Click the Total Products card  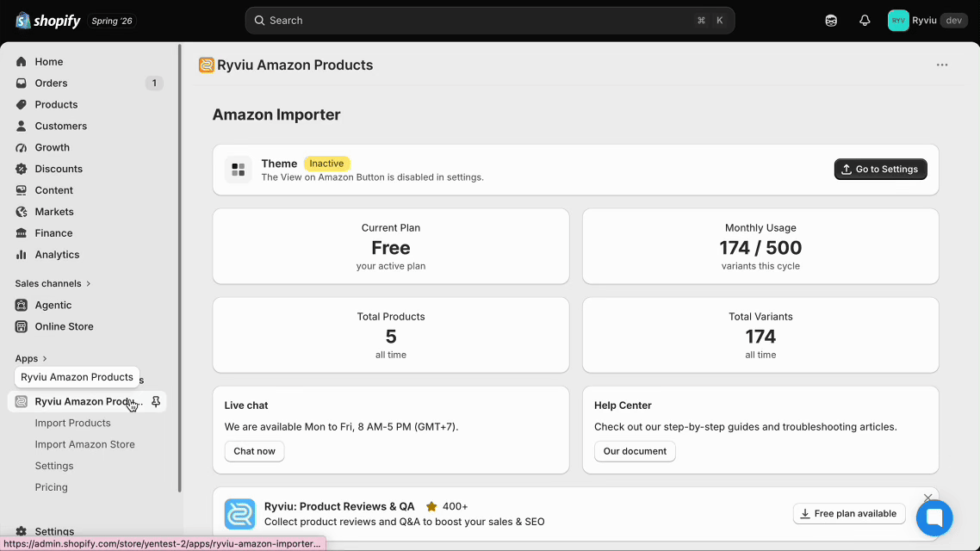point(391,336)
